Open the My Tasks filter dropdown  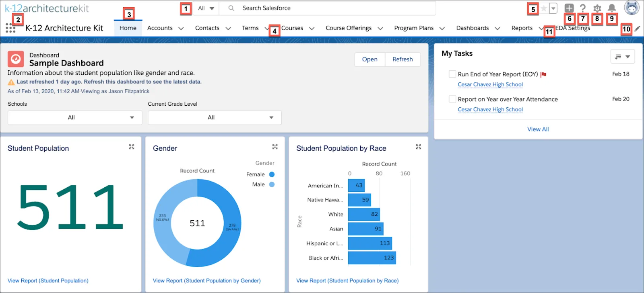[622, 57]
